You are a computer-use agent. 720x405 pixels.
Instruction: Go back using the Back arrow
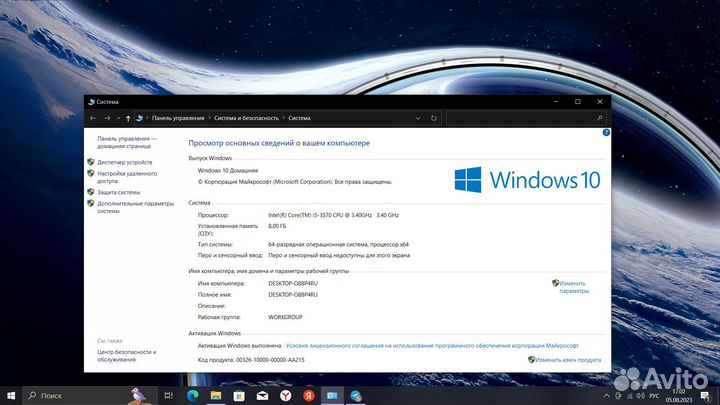pyautogui.click(x=93, y=118)
